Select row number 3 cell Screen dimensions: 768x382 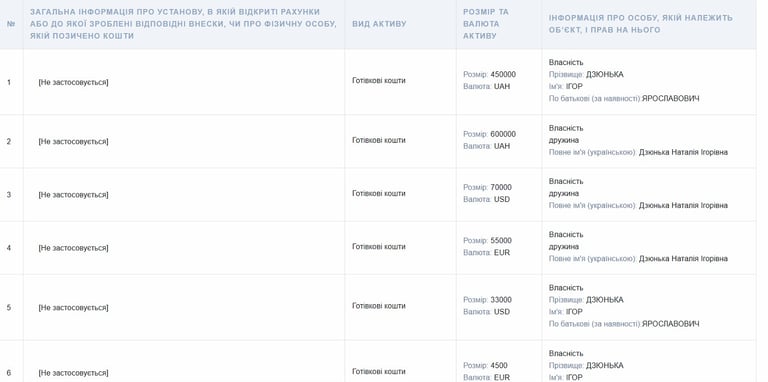[11, 195]
